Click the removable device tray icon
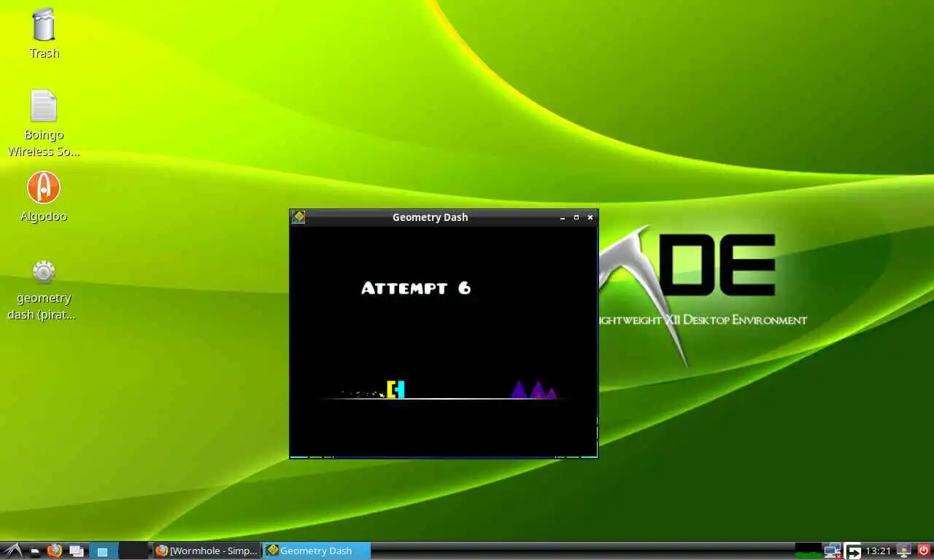The width and height of the screenshot is (934, 560). click(904, 551)
